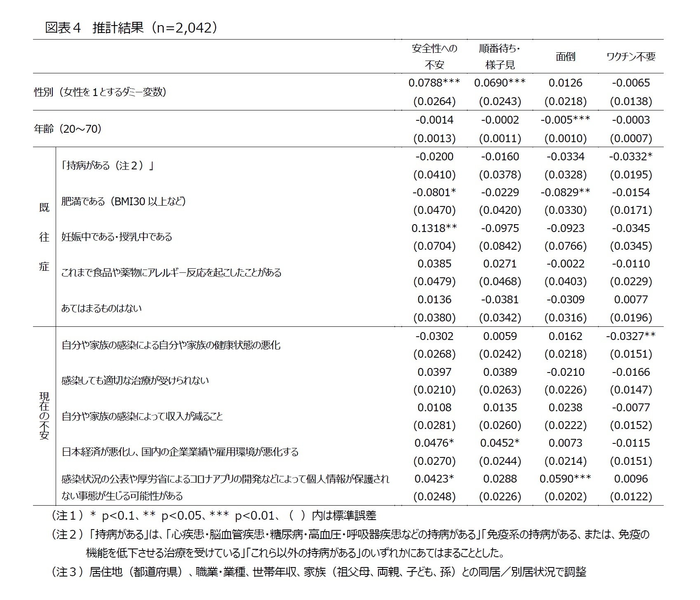700x600 pixels.
Task: Click value -0.0065 in gender row
Action: tap(631, 83)
